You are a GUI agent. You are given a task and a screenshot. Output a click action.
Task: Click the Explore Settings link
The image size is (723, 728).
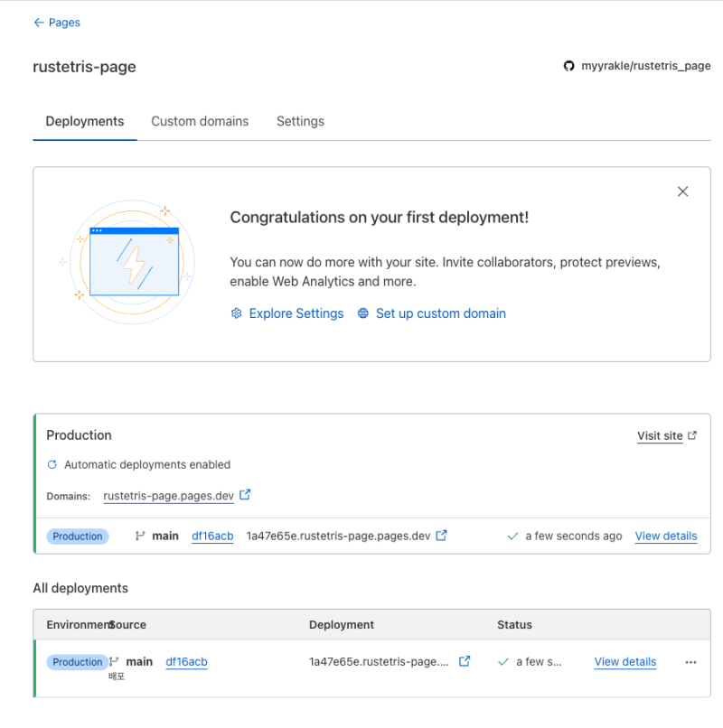296,313
